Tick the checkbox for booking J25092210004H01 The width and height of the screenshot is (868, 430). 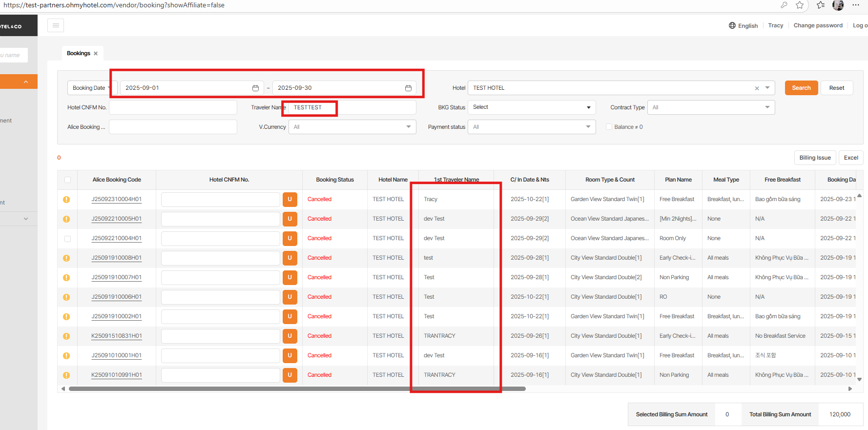coord(67,239)
